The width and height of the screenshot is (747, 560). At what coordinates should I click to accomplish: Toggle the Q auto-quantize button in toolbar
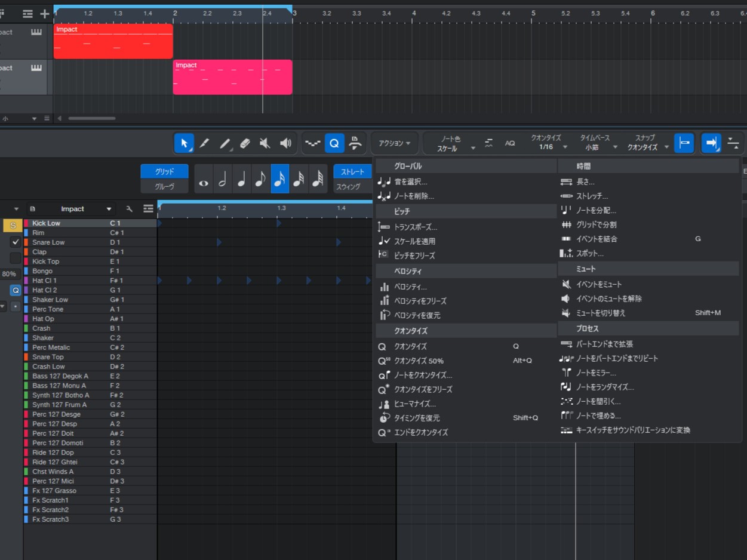(x=334, y=143)
